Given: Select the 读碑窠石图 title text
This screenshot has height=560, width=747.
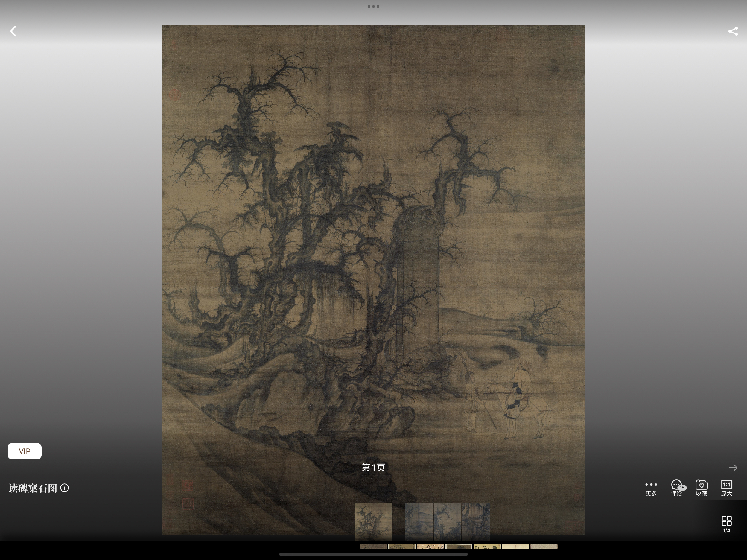Looking at the screenshot, I should [33, 488].
